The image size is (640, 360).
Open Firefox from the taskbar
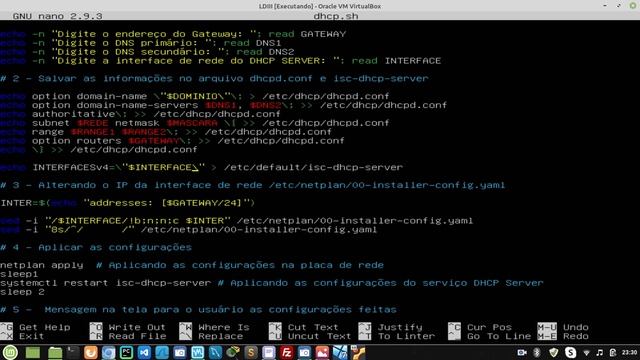pos(91,353)
